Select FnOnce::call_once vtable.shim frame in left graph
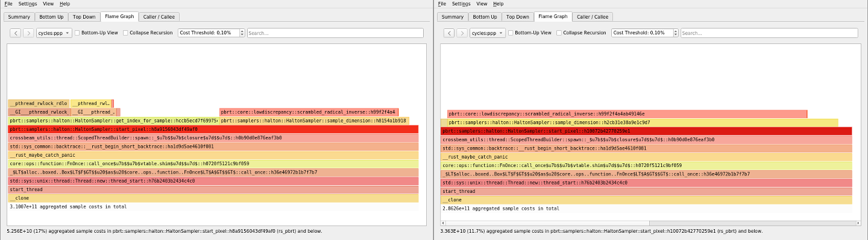The image size is (868, 240). coord(213,164)
